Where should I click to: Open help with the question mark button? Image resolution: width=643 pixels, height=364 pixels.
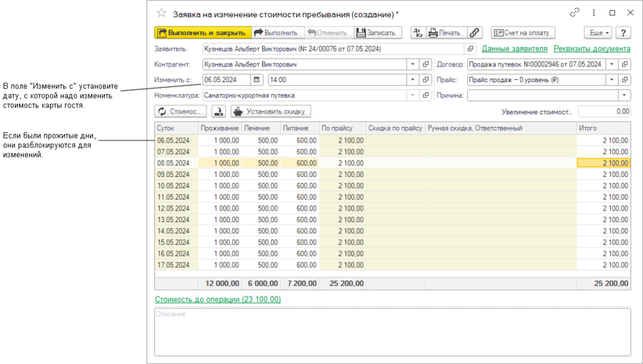tap(623, 33)
